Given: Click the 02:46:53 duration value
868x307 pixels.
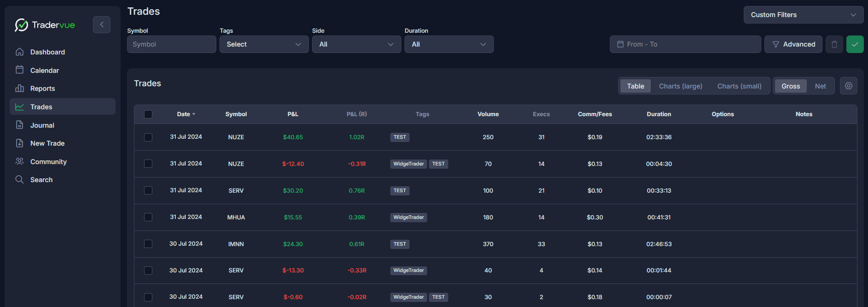Looking at the screenshot, I should coord(659,244).
